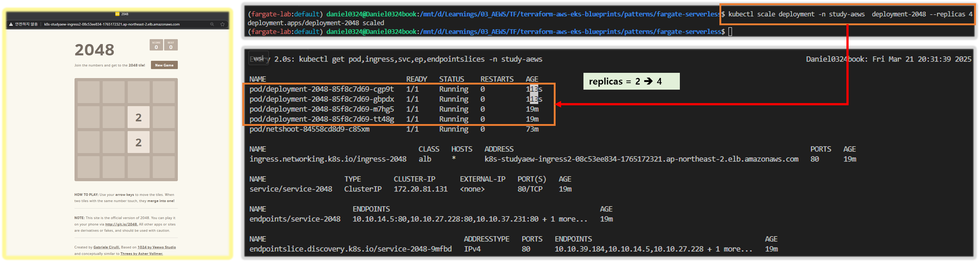Bookmark the page with the star icon
The width and height of the screenshot is (980, 262).
coord(222,24)
